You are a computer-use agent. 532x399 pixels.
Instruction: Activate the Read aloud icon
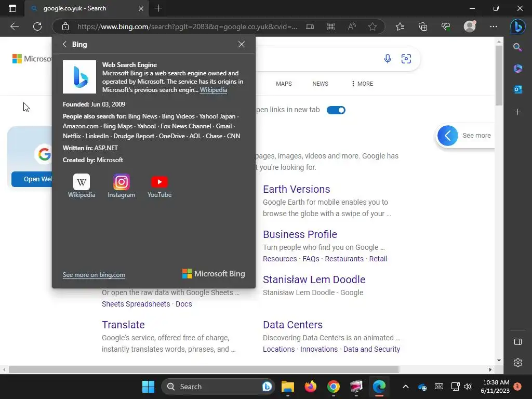pyautogui.click(x=352, y=26)
